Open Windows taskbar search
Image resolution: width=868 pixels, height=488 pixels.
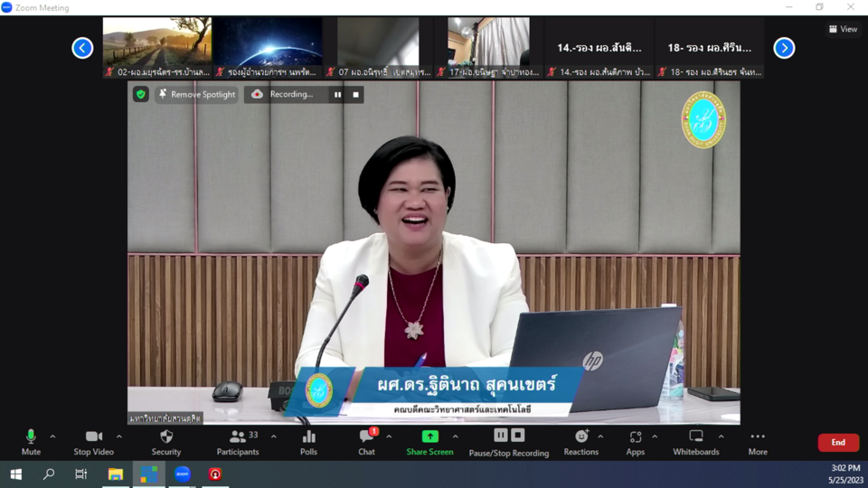pyautogui.click(x=49, y=474)
